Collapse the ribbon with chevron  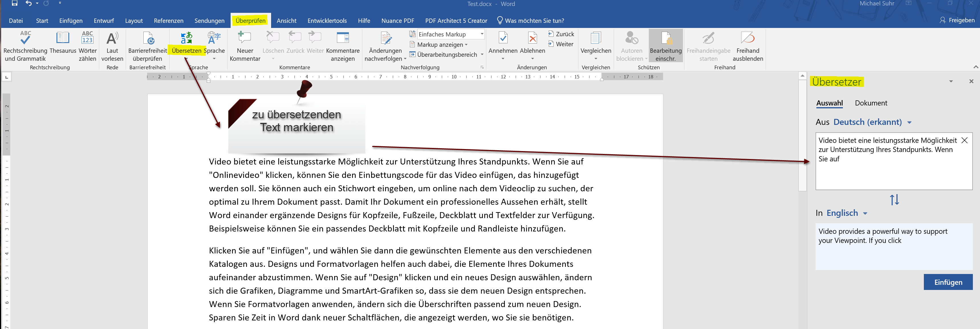pyautogui.click(x=976, y=67)
